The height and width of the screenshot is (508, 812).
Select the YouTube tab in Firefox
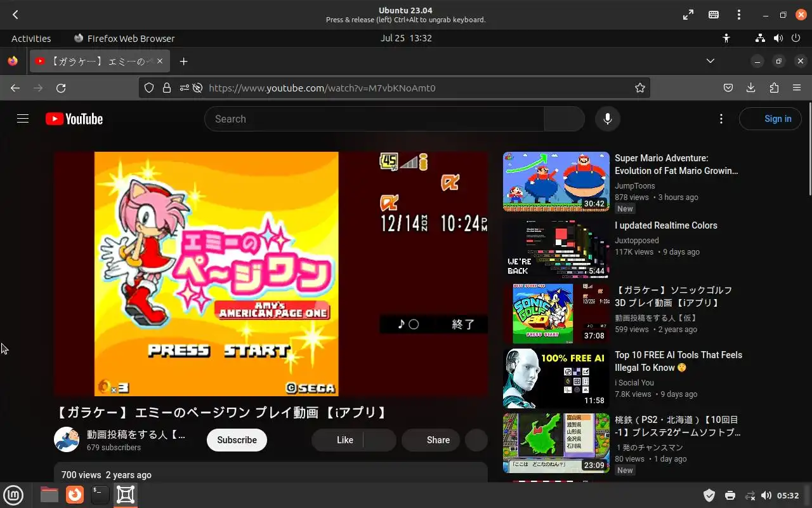tap(99, 62)
